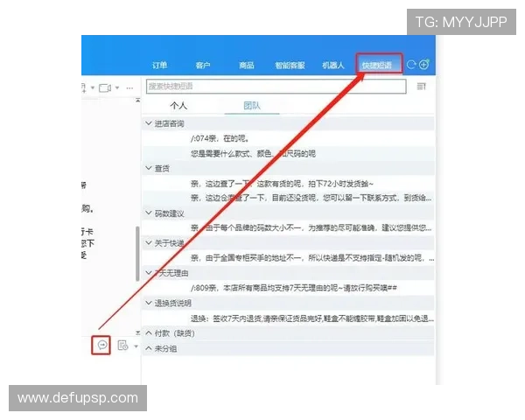
Task: Click the refresh icon in the blue header
Action: [x=411, y=64]
